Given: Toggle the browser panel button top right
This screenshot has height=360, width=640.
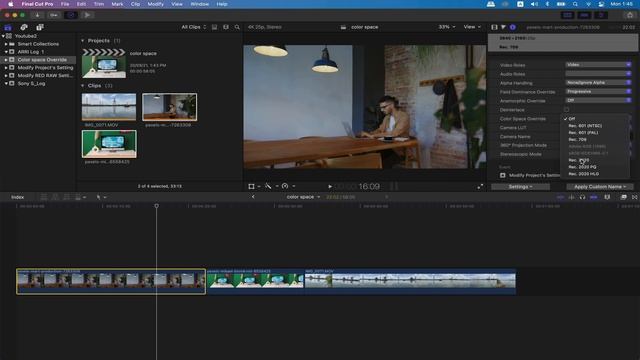Looking at the screenshot, I should click(x=567, y=15).
